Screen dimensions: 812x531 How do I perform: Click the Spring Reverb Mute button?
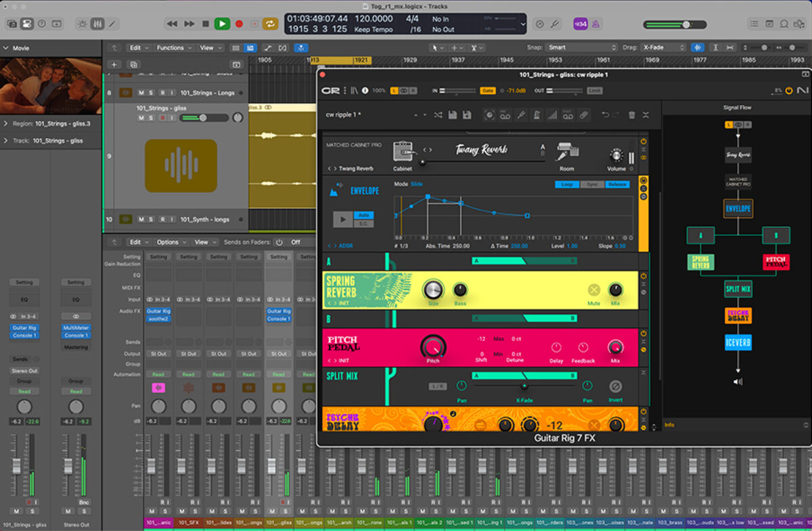point(594,290)
